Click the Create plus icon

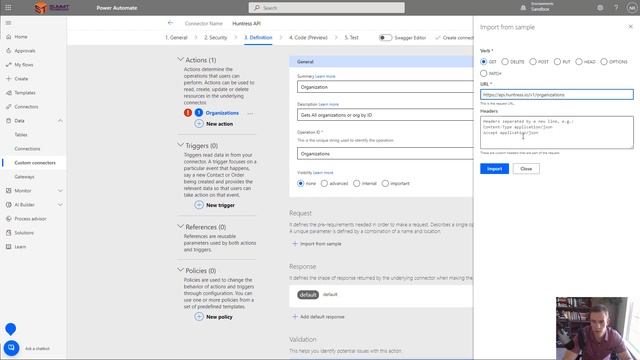(x=9, y=78)
